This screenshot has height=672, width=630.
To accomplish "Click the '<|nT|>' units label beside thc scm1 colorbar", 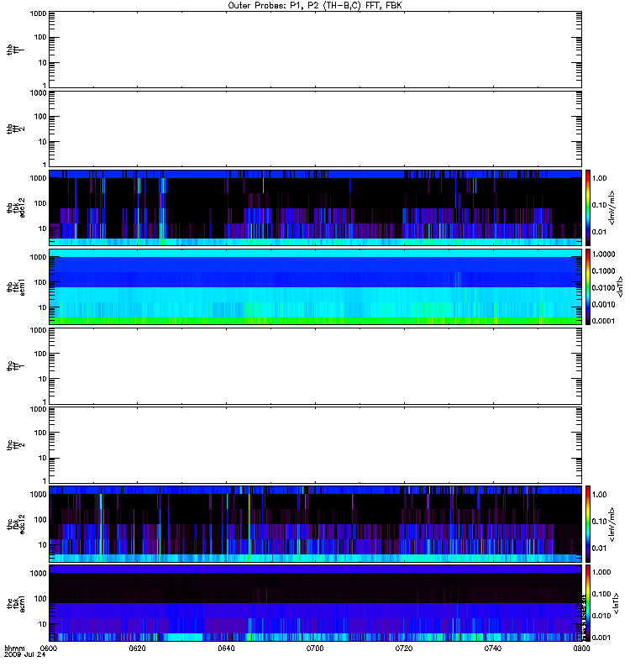I will (x=616, y=603).
